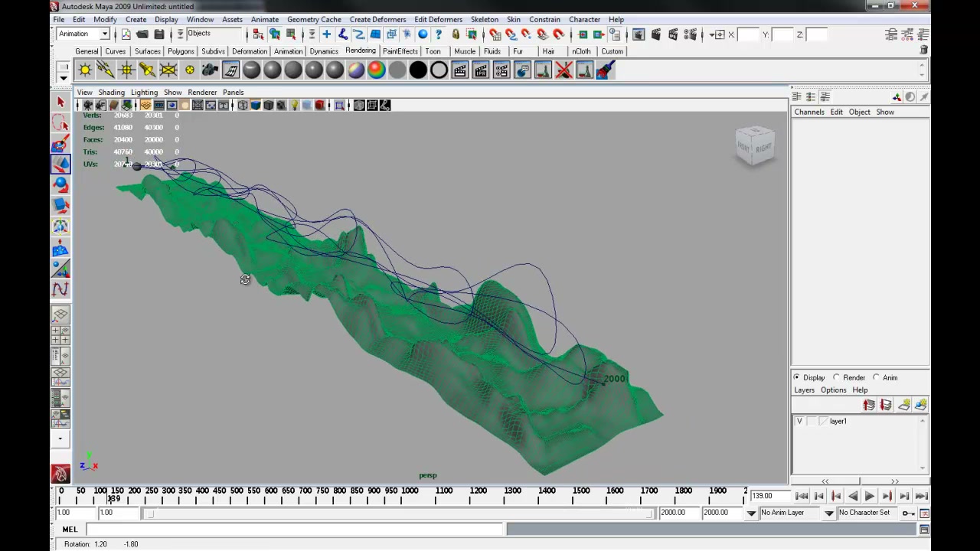Toggle auto keyframe button
The height and width of the screenshot is (551, 980).
(x=908, y=513)
